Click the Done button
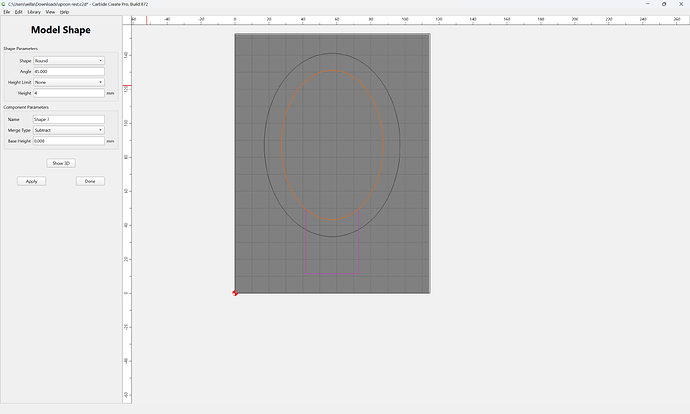 click(90, 181)
